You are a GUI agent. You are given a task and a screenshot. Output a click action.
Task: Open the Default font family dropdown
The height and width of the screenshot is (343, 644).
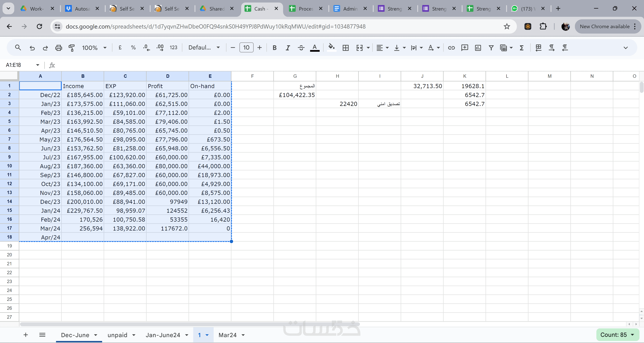[x=204, y=48]
